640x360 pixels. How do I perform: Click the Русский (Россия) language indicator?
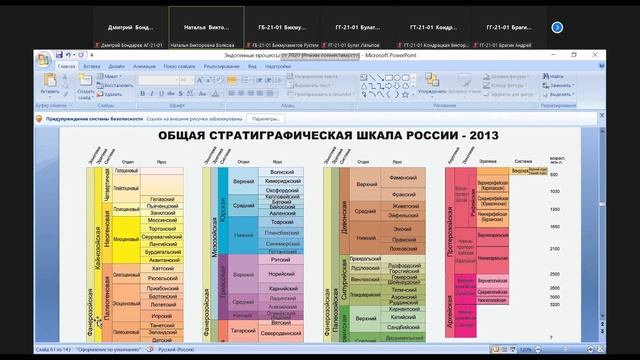coord(176,349)
